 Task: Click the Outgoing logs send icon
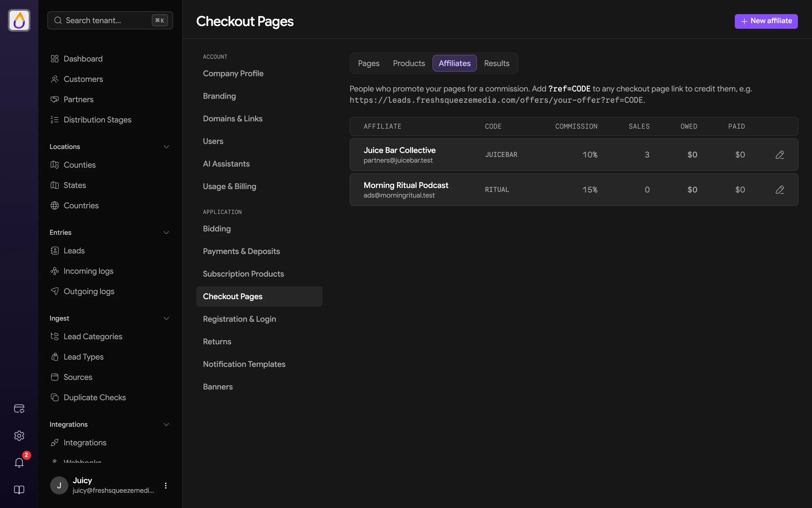55,291
